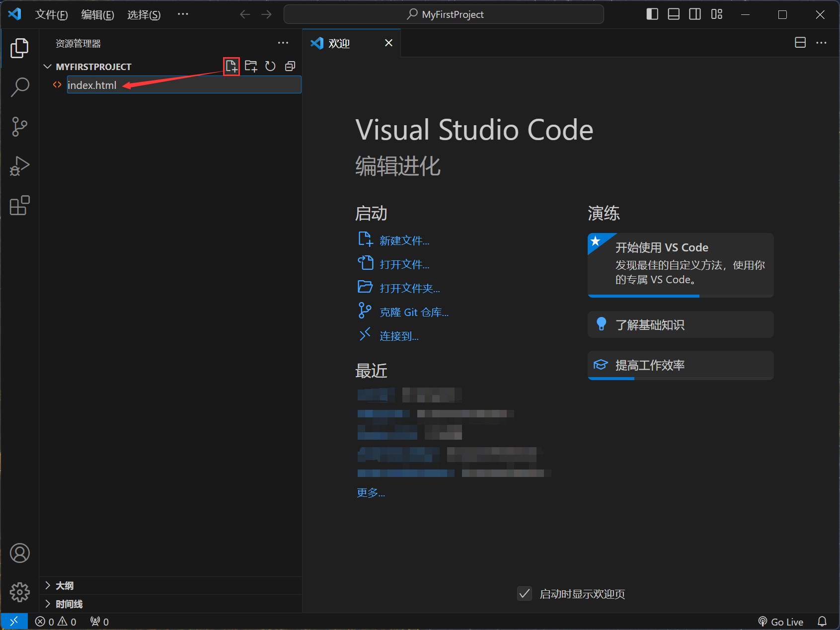Viewport: 840px width, 630px height.
Task: Open the Manage gear icon
Action: click(x=19, y=592)
